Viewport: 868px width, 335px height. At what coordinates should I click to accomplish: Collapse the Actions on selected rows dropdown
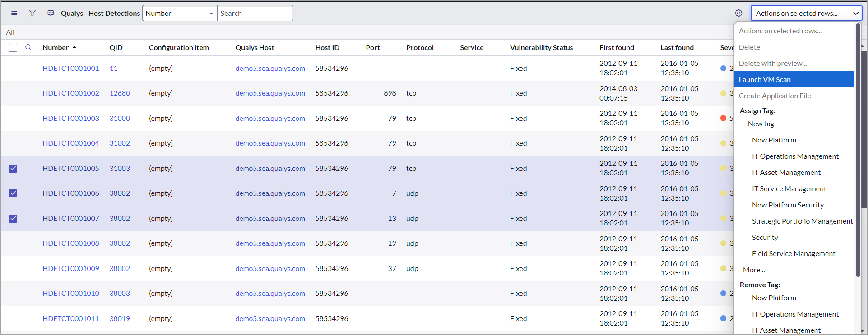(806, 14)
